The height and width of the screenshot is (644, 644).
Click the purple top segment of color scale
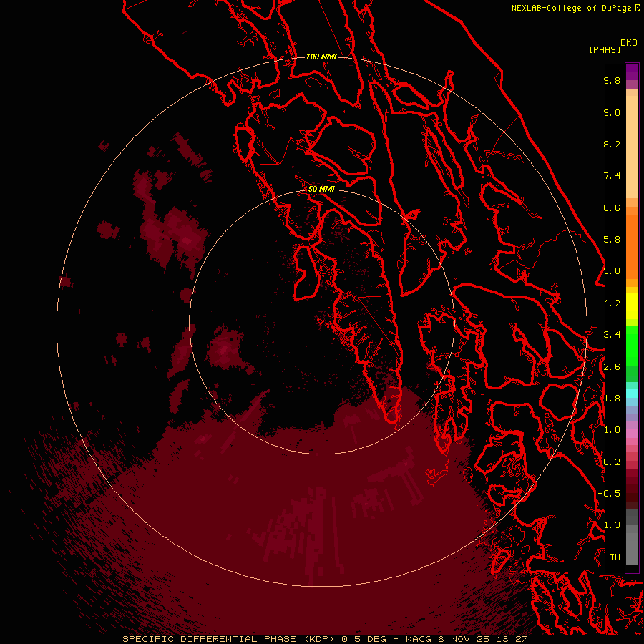tap(632, 72)
